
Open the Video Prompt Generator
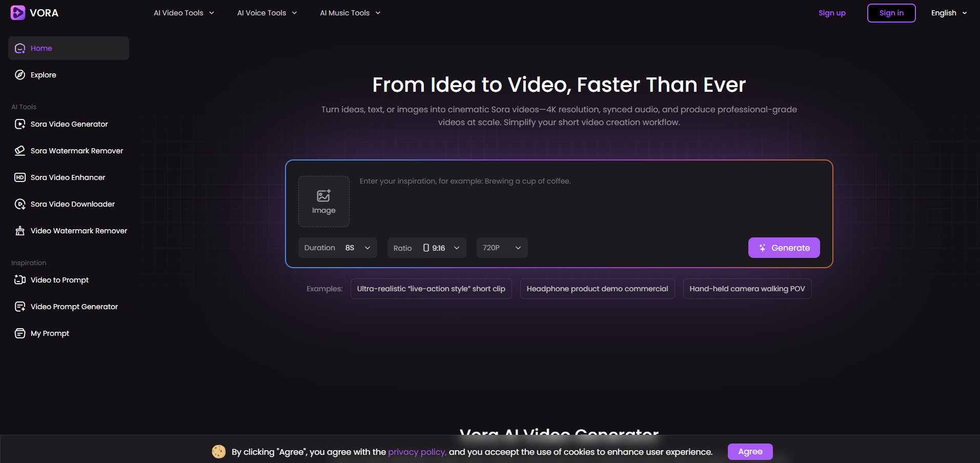point(74,307)
